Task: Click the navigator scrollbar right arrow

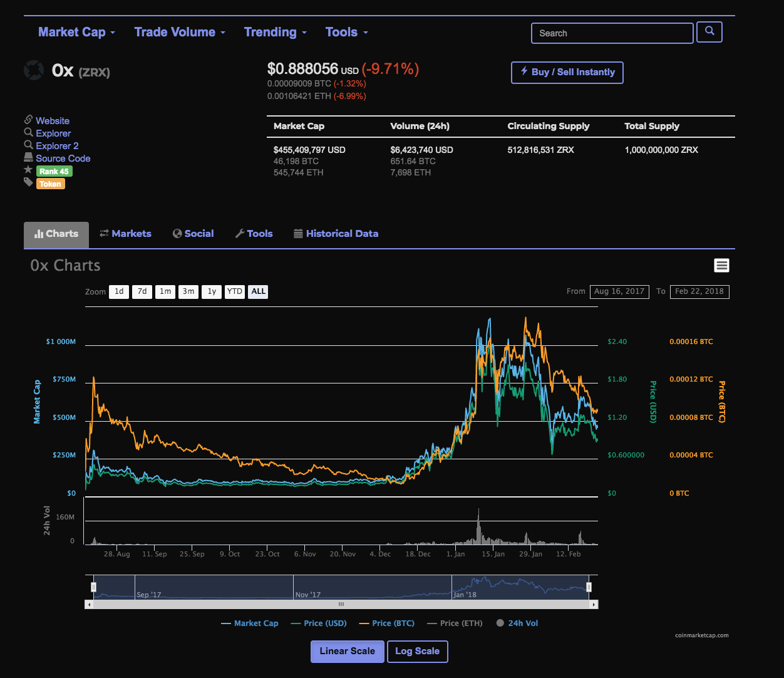Action: 594,605
